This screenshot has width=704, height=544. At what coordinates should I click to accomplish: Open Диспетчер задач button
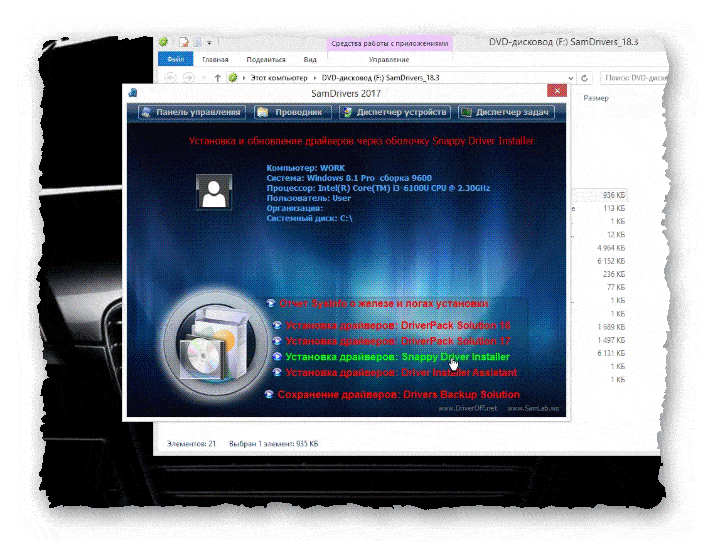(506, 112)
